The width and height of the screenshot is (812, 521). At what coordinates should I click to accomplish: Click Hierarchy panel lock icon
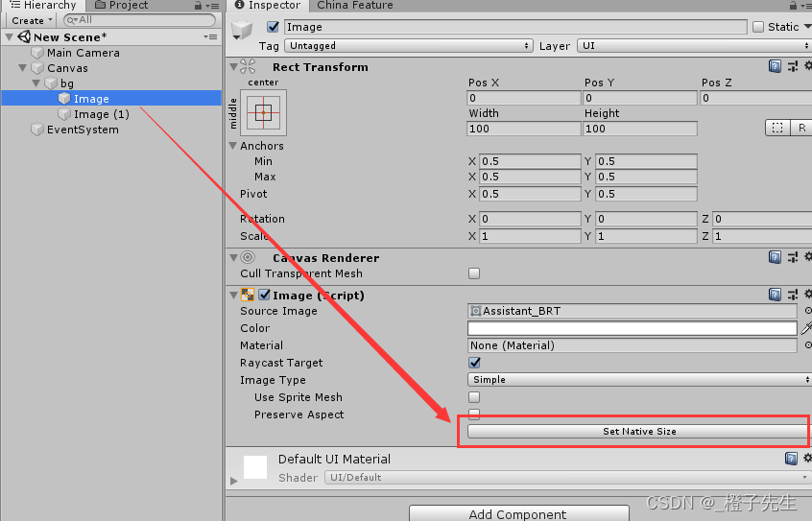pos(198,6)
